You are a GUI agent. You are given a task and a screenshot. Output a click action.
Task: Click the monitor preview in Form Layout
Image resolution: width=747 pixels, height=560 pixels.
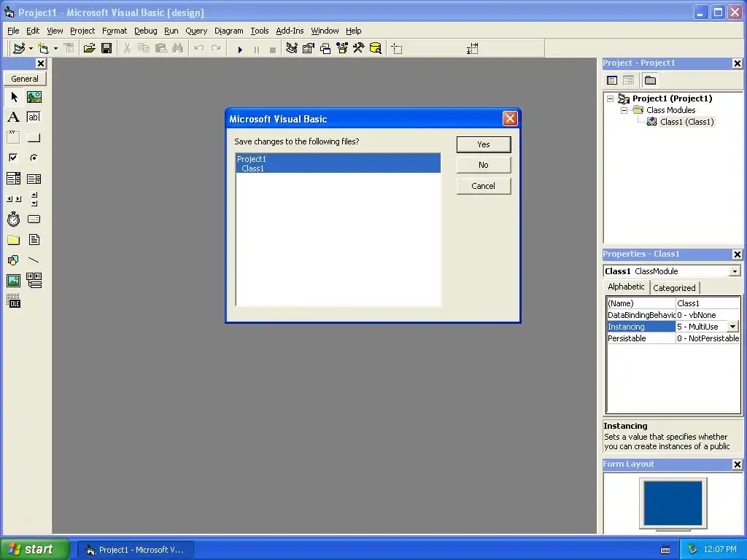673,504
